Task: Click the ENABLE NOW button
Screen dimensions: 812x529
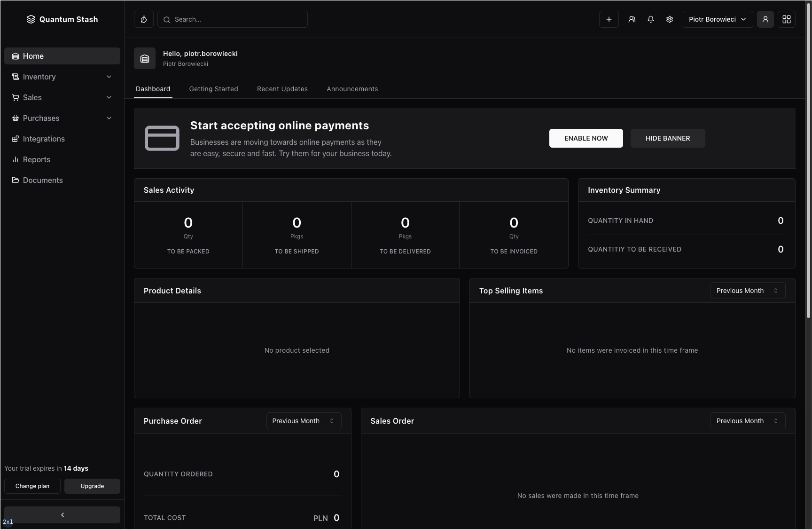Action: coord(586,138)
